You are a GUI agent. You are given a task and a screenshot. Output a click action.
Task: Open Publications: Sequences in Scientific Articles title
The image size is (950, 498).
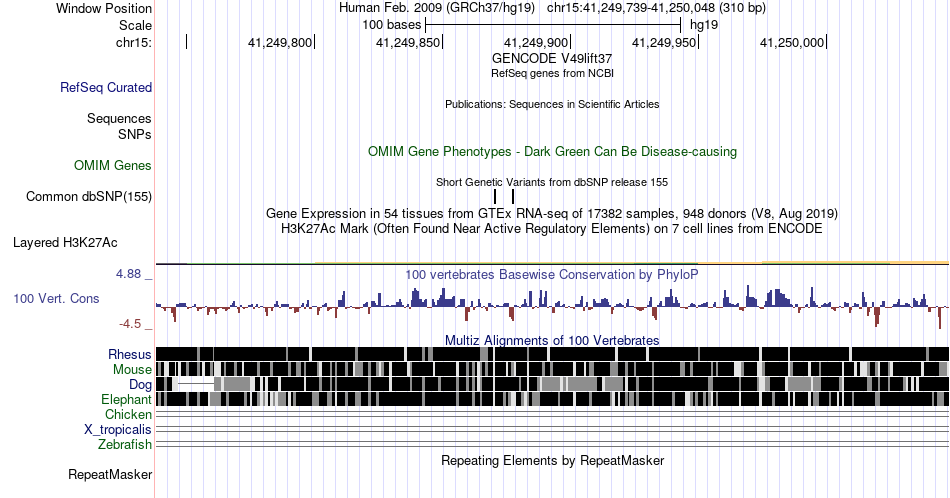pyautogui.click(x=552, y=104)
